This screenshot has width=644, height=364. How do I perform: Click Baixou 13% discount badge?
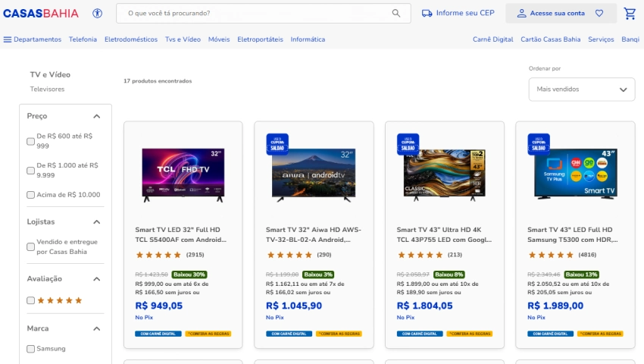click(x=581, y=275)
